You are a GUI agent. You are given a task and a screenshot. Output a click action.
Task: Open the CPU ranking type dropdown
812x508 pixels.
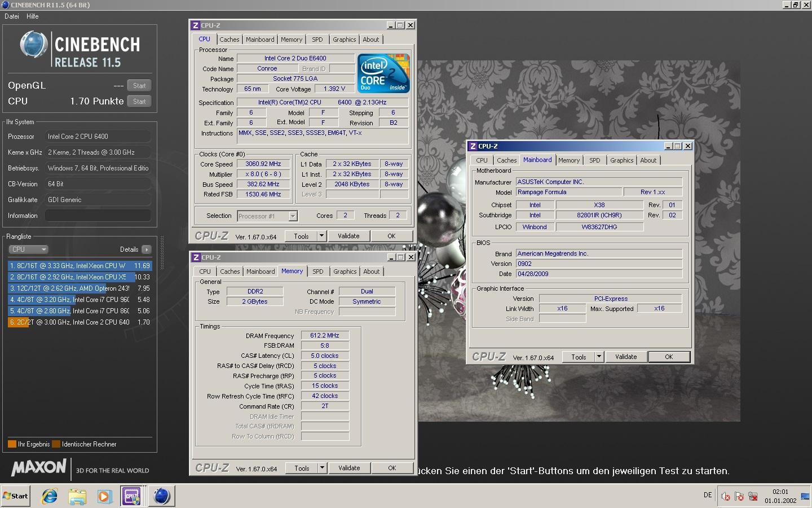point(28,249)
